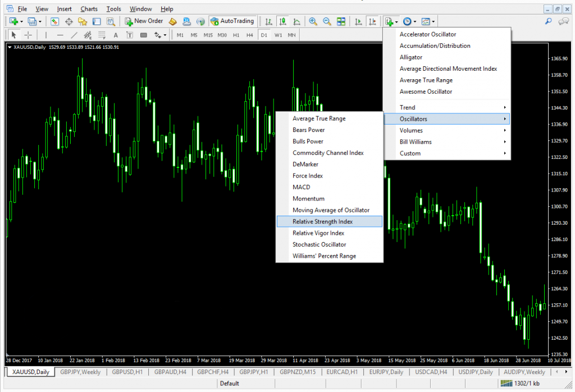Select the cursor arrow tool
This screenshot has width=575, height=392.
[x=14, y=35]
